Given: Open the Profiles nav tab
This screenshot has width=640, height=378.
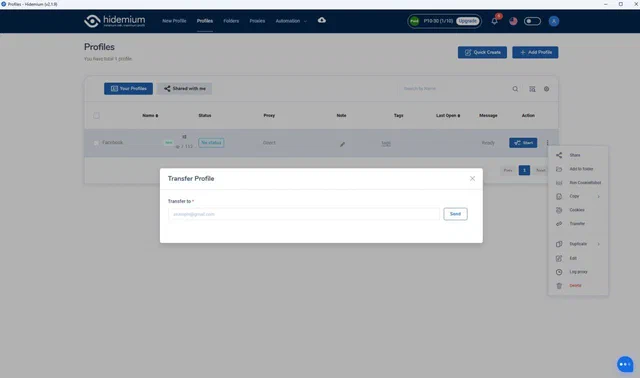Looking at the screenshot, I should [x=205, y=21].
